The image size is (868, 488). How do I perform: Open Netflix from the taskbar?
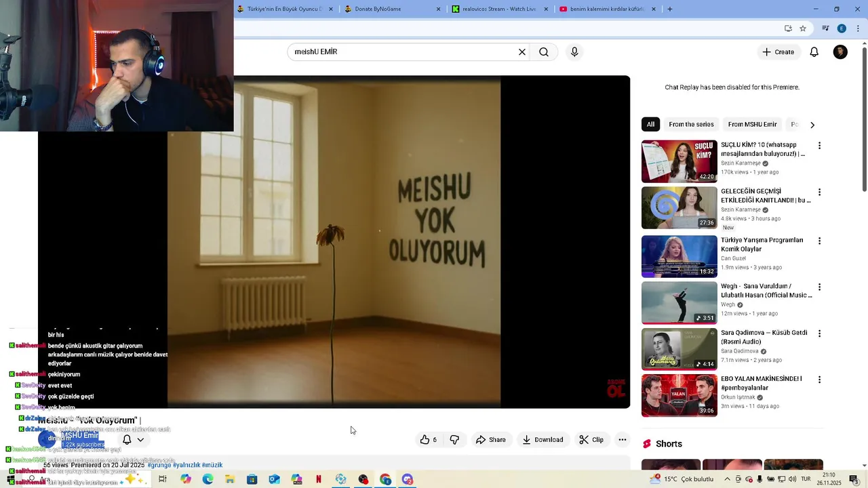pos(319,479)
